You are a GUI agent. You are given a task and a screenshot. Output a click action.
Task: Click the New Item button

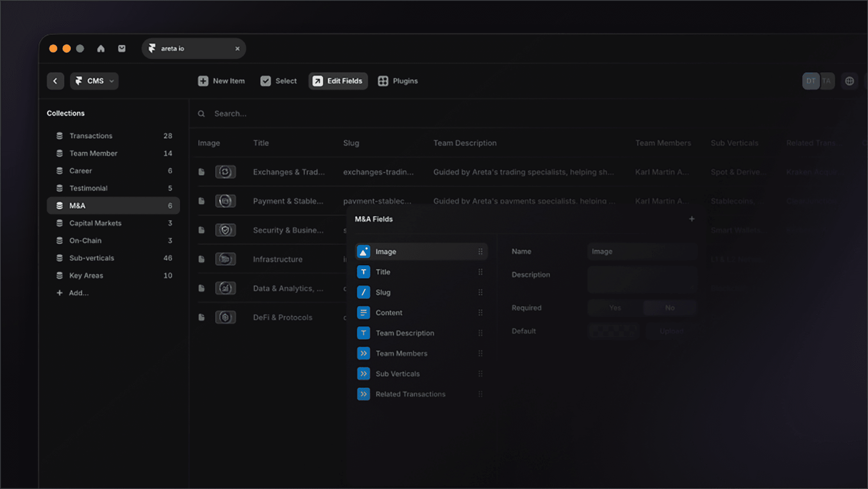(221, 81)
